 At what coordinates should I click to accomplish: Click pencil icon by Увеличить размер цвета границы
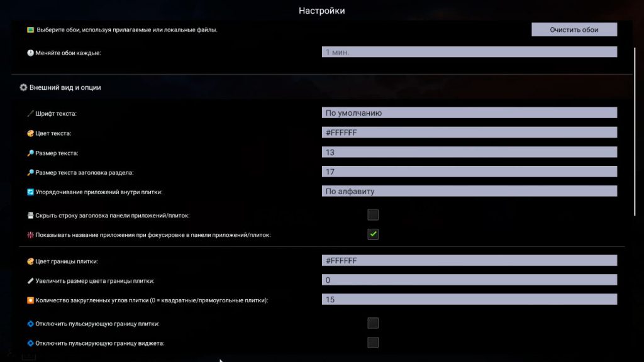tap(30, 281)
